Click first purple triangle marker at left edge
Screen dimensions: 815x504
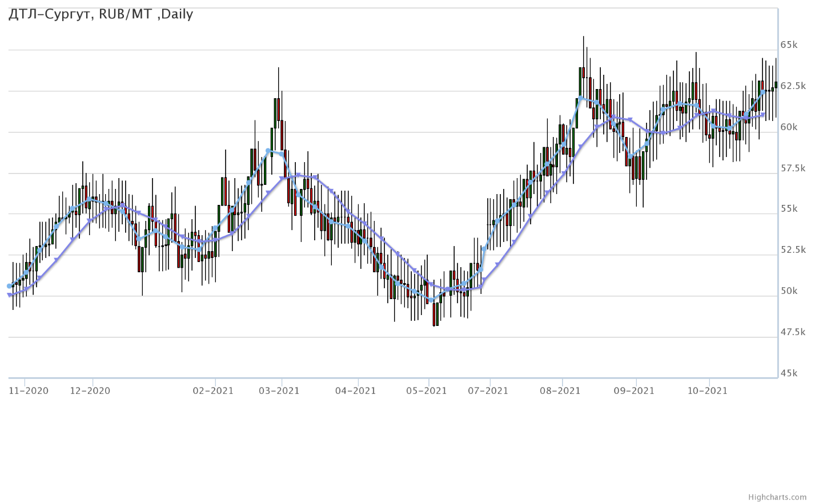[x=10, y=295]
